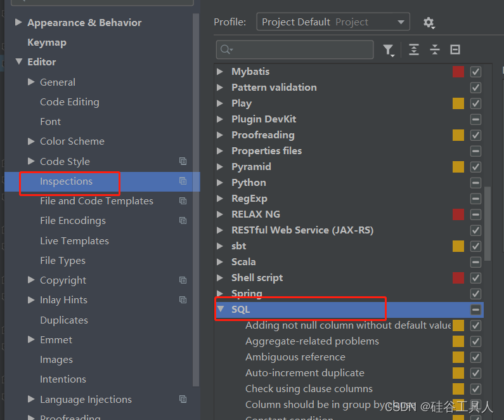Reset to empty inspections icon
Viewport: 504px width, 420px height.
(455, 50)
